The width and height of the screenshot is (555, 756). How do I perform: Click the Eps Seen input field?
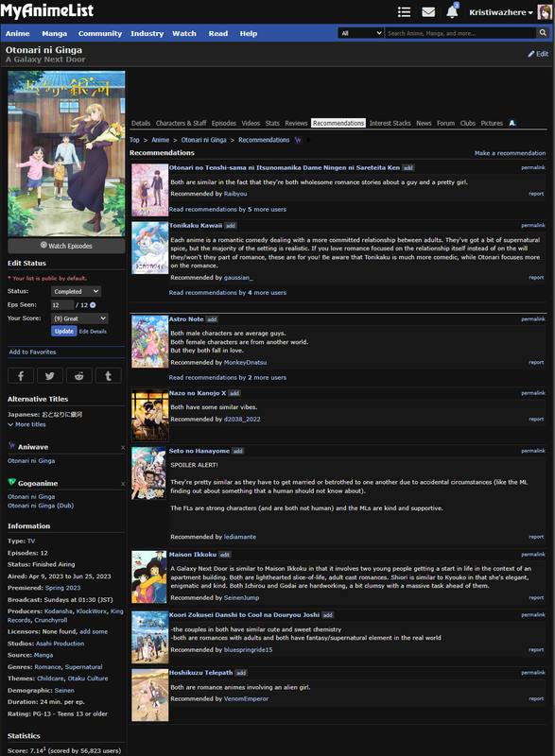[x=62, y=304]
